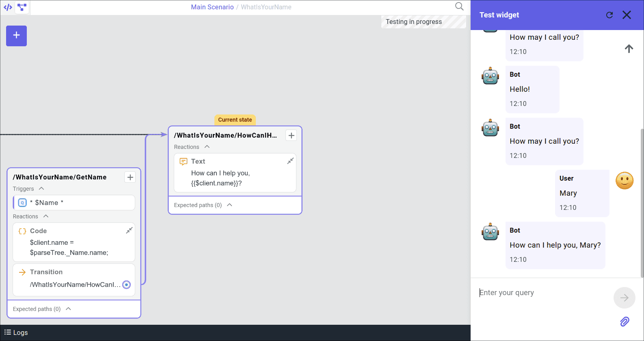Add a block to the GetName state
Image resolution: width=644 pixels, height=341 pixels.
tap(130, 177)
